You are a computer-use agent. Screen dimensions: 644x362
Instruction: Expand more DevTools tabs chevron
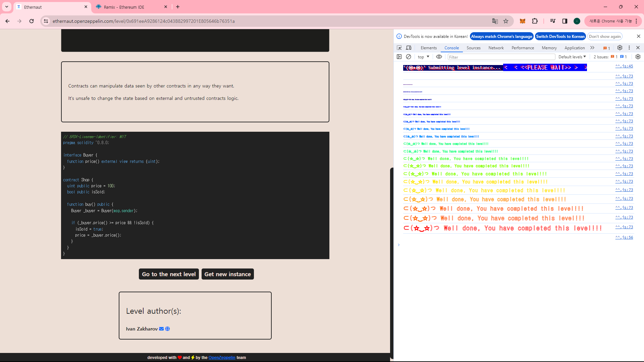[x=592, y=48]
